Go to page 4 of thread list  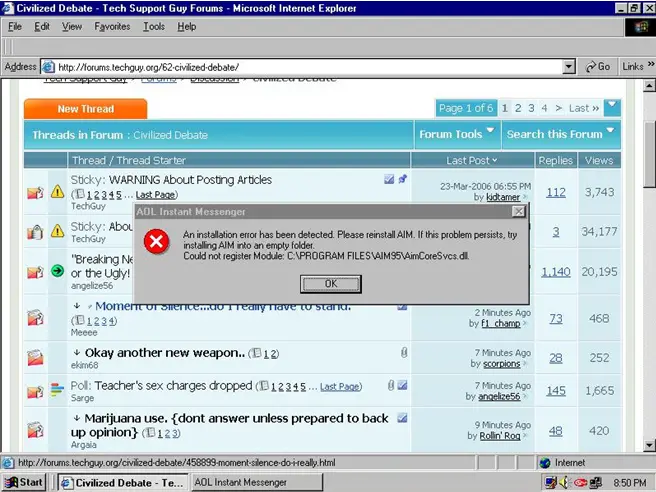[544, 108]
